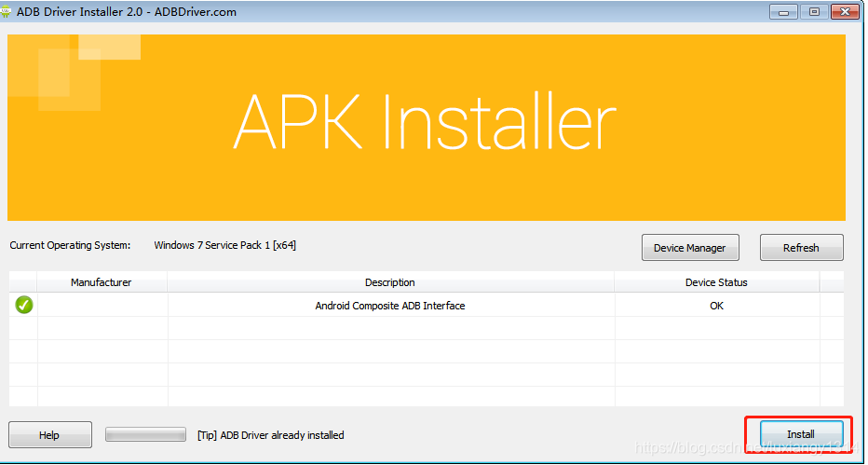The image size is (868, 465).
Task: Sort by the Manufacturer column header
Action: tap(102, 282)
